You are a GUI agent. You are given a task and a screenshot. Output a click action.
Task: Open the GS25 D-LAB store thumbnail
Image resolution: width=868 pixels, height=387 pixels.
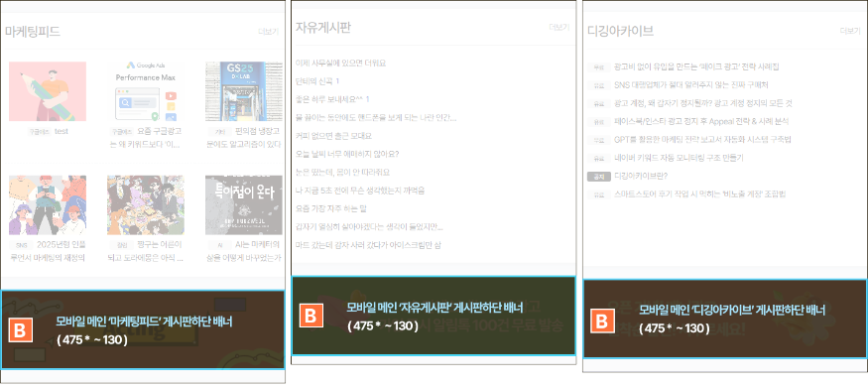244,91
